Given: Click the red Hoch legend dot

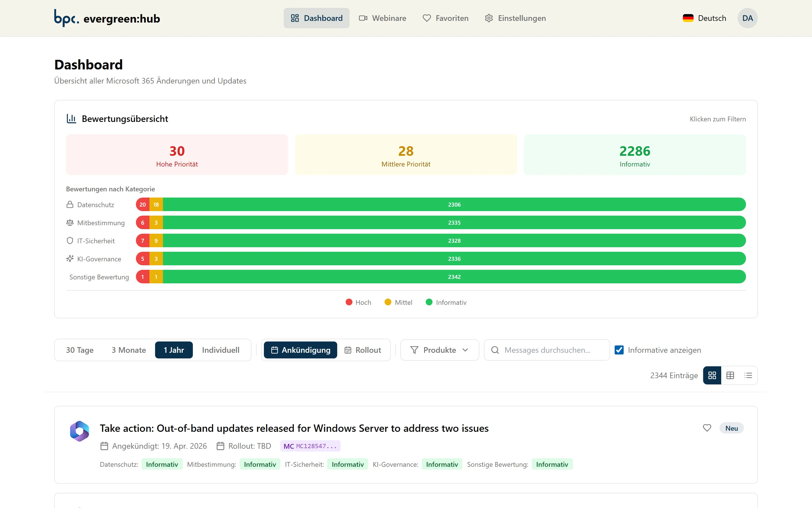Looking at the screenshot, I should 349,302.
